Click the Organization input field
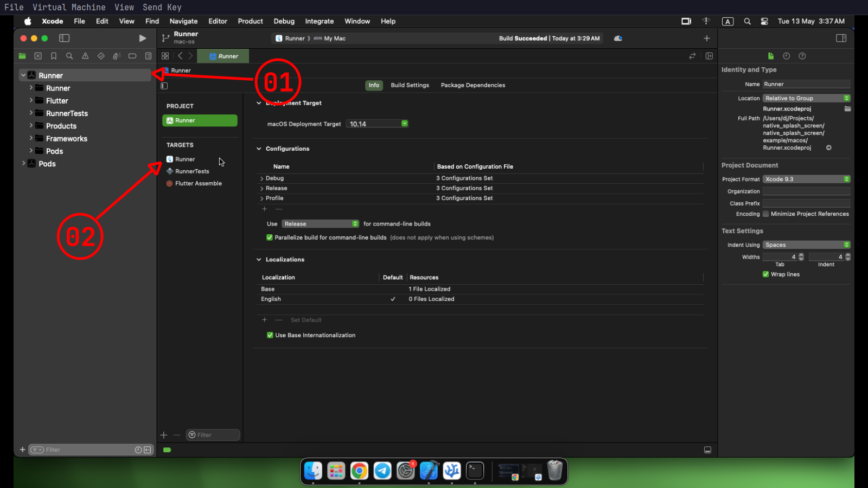The image size is (868, 488). click(806, 191)
